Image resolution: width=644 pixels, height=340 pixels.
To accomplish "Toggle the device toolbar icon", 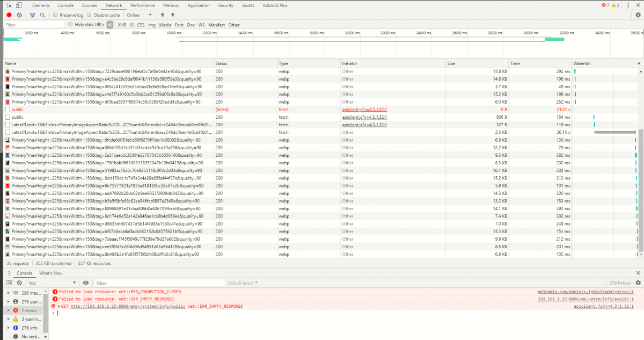I will coord(19,5).
